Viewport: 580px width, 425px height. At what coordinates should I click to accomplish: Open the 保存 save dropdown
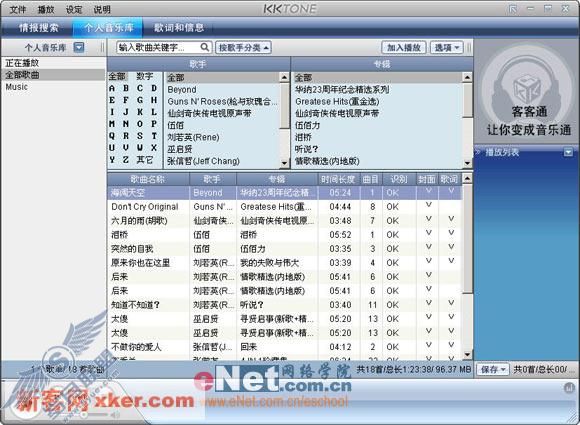tap(493, 369)
